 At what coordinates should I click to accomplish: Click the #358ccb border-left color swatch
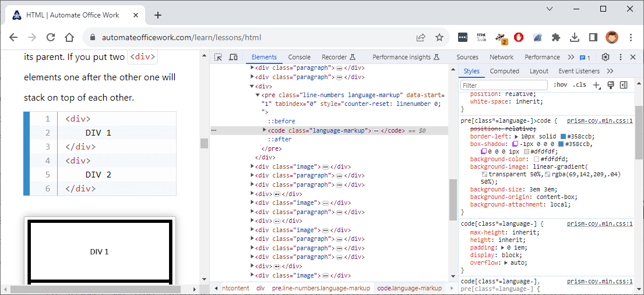(x=563, y=136)
